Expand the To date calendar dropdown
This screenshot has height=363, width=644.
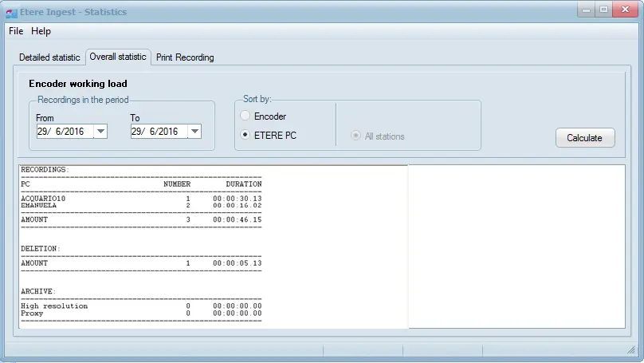194,132
